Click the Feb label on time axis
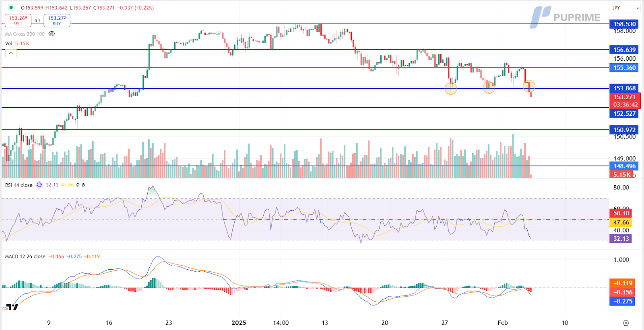The image size is (644, 330). (503, 323)
